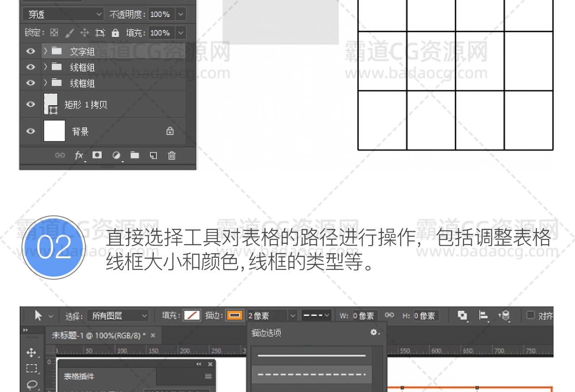Select the 表格插件 panel tab
Screen dimensions: 575x392
(x=79, y=376)
